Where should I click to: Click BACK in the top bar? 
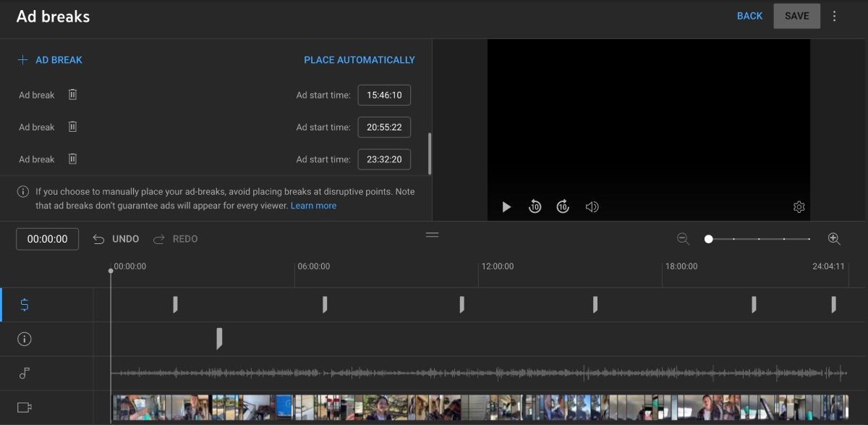(750, 15)
